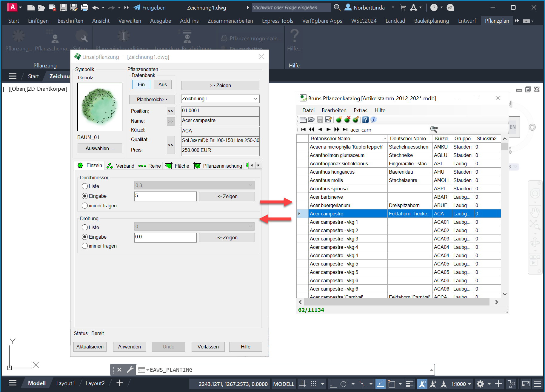Expand the workspace gear settings dropdown arrow
The height and width of the screenshot is (392, 545).
[489, 384]
